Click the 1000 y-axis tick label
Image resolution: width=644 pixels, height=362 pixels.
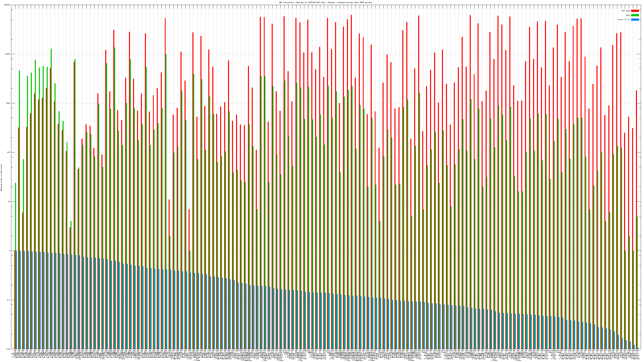(8, 103)
